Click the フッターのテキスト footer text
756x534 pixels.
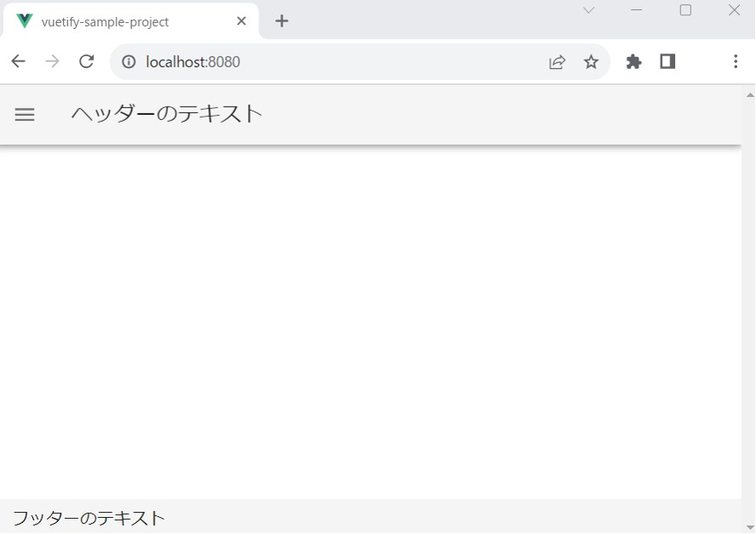click(89, 518)
